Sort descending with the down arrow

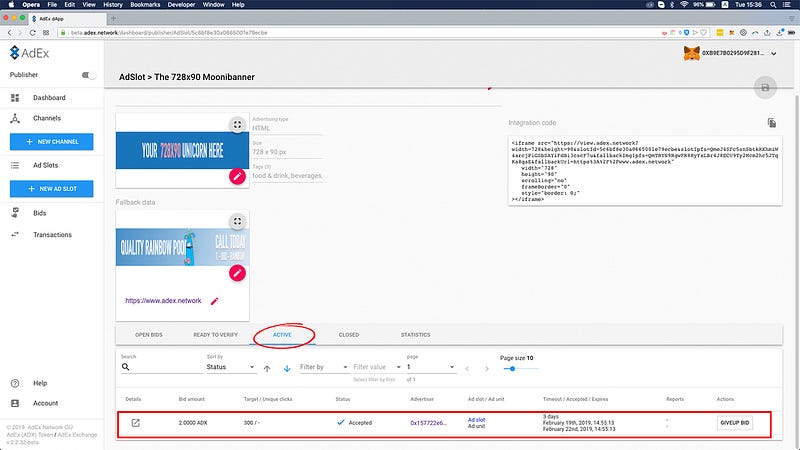coord(287,368)
